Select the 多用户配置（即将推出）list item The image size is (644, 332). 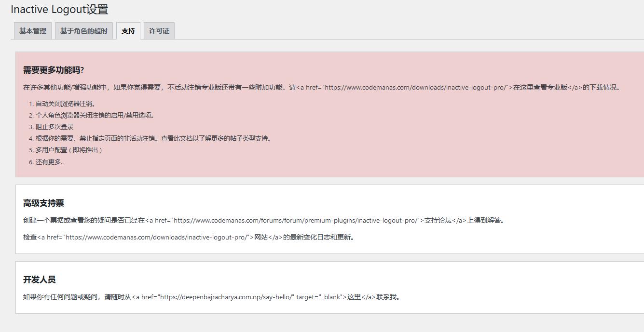[69, 150]
